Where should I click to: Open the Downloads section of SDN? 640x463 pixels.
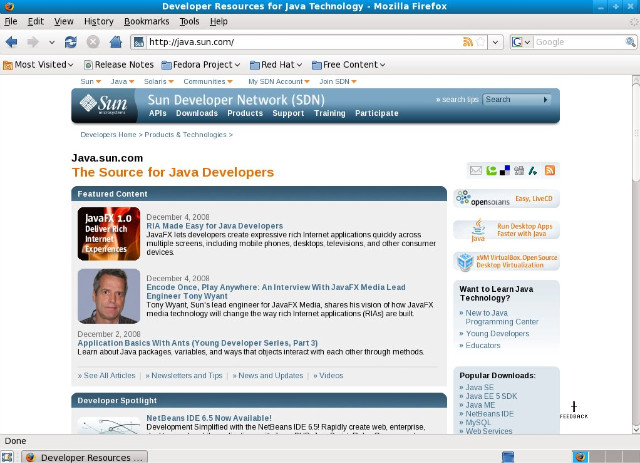click(x=197, y=113)
